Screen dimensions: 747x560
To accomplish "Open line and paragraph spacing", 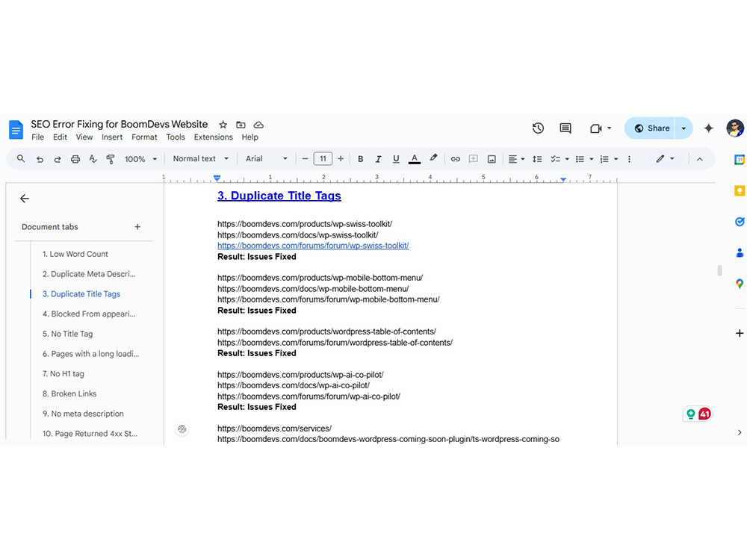I will click(x=537, y=159).
